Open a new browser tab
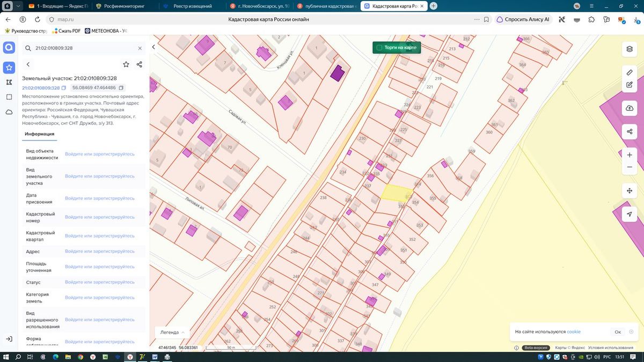644x362 pixels. tap(433, 6)
